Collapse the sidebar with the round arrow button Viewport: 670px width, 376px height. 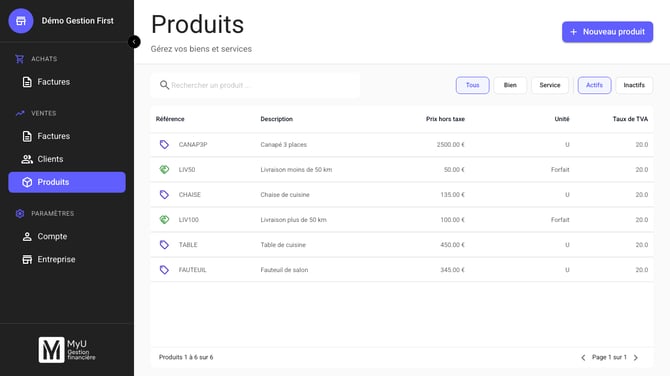tap(134, 41)
